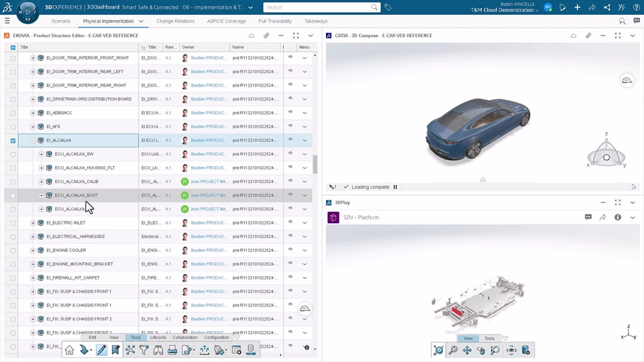This screenshot has height=362, width=644.
Task: Open Physical Implementation tab dropdown arrow
Action: click(142, 21)
